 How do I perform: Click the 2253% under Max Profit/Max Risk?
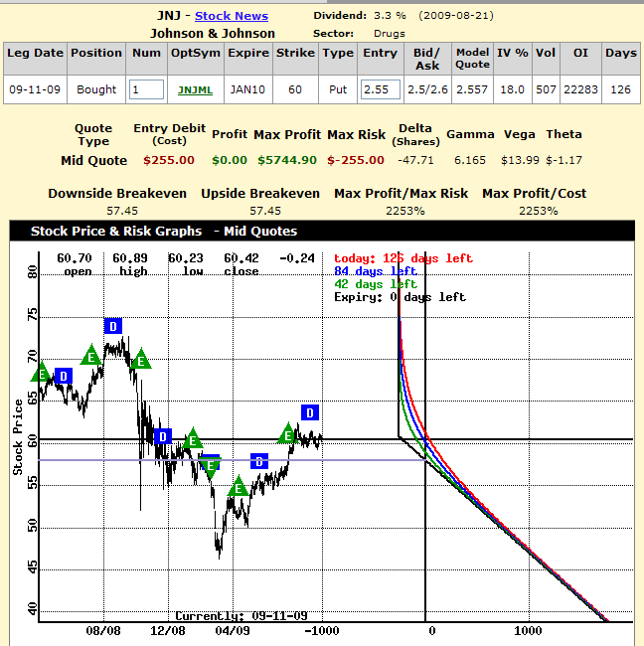(x=405, y=212)
